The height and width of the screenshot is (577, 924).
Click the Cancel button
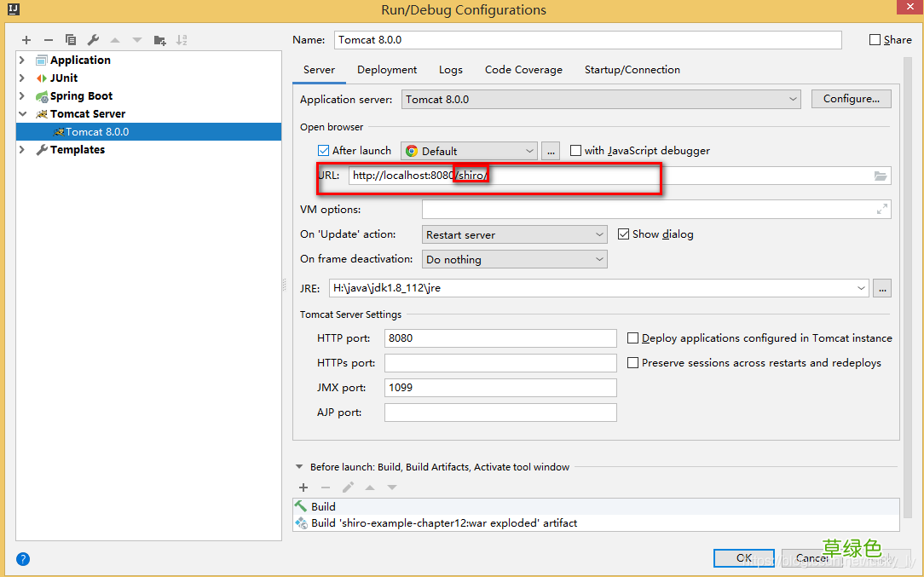pyautogui.click(x=811, y=558)
